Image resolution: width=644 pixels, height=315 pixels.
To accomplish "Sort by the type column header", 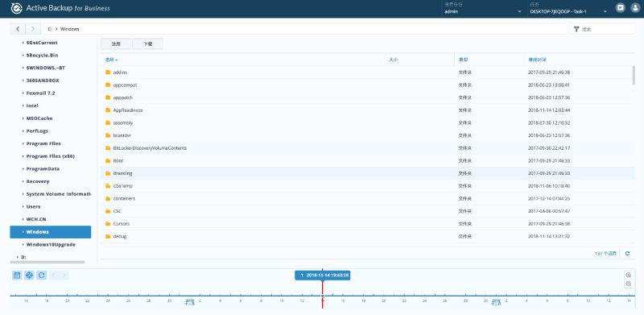I will (489, 60).
